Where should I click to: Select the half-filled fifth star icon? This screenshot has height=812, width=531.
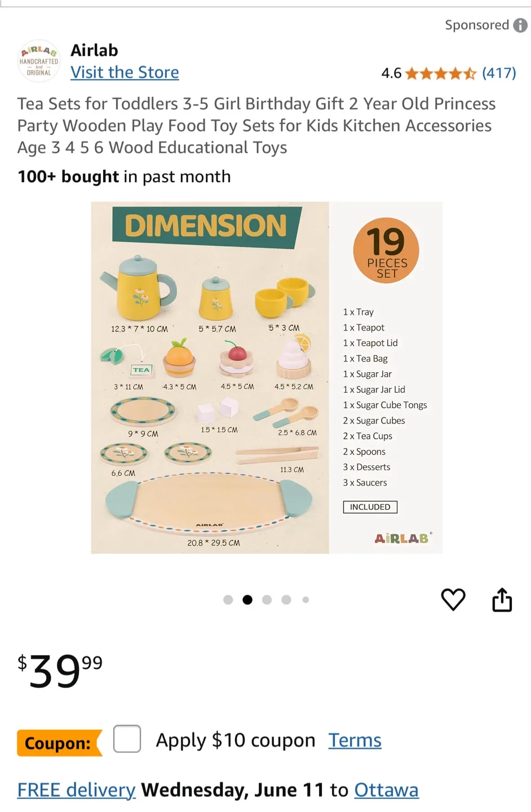[x=470, y=73]
